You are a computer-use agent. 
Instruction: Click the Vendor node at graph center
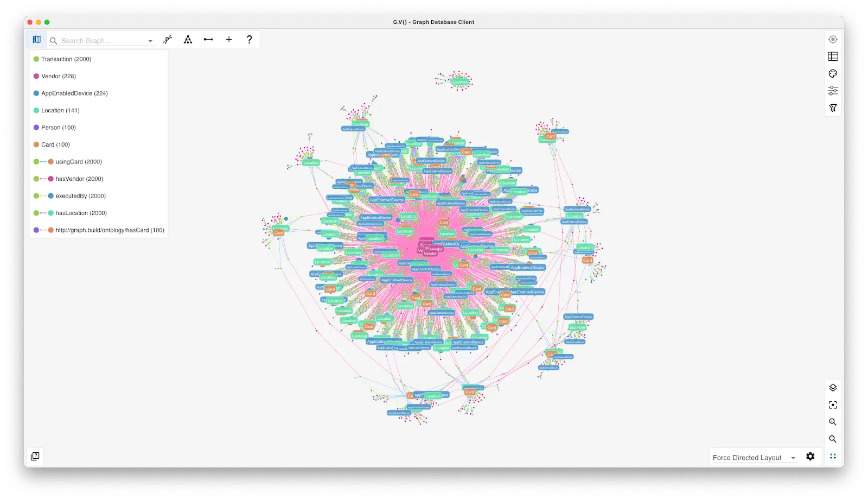click(430, 254)
